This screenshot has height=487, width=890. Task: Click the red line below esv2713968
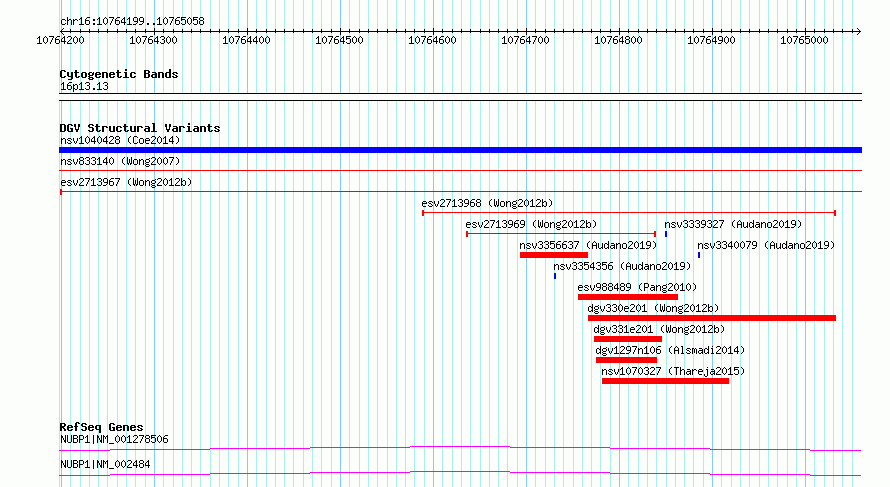click(629, 213)
